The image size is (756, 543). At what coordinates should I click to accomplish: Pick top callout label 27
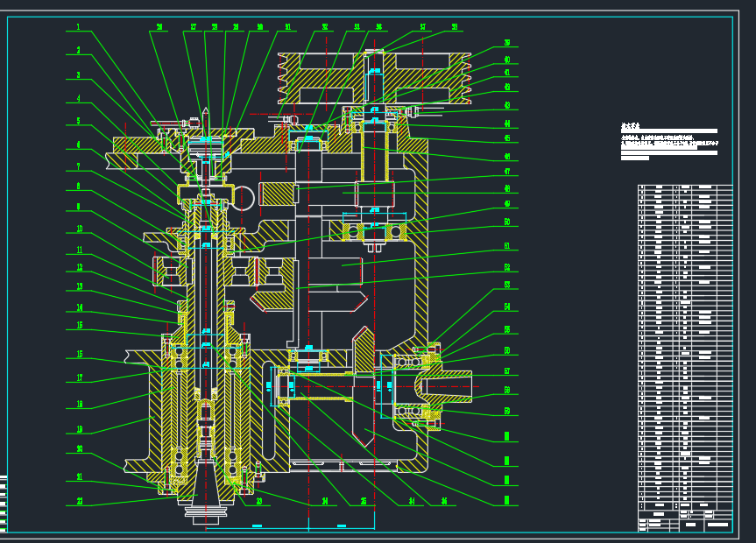tap(193, 27)
